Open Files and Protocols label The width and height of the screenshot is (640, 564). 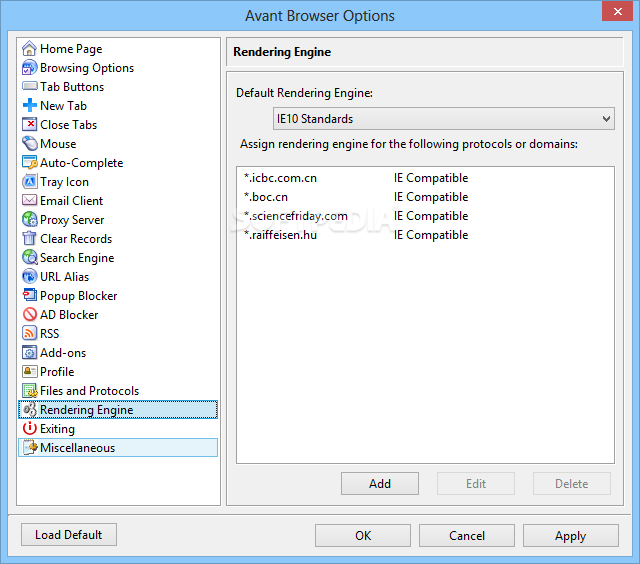coord(89,391)
